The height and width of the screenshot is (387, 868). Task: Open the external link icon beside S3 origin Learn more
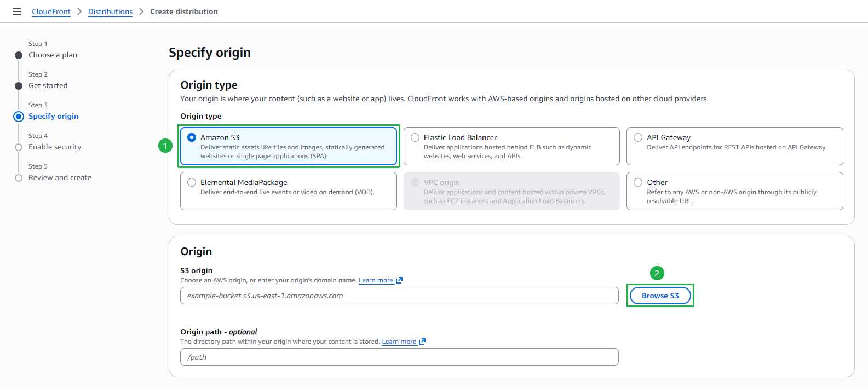(x=399, y=280)
